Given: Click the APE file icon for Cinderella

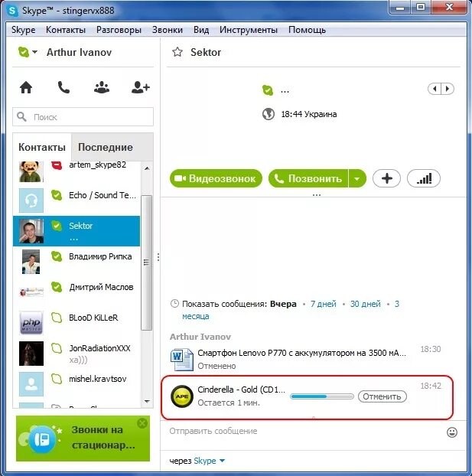Looking at the screenshot, I should coord(182,396).
